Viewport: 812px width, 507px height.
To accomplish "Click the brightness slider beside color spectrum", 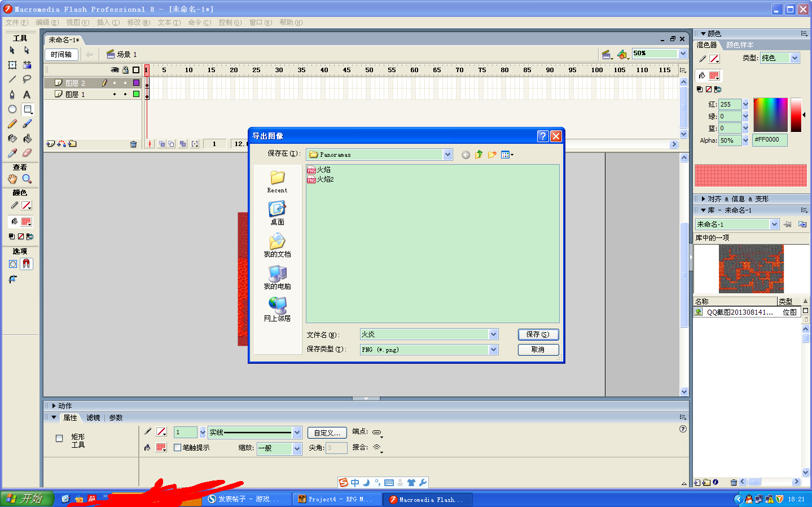I will click(x=796, y=115).
